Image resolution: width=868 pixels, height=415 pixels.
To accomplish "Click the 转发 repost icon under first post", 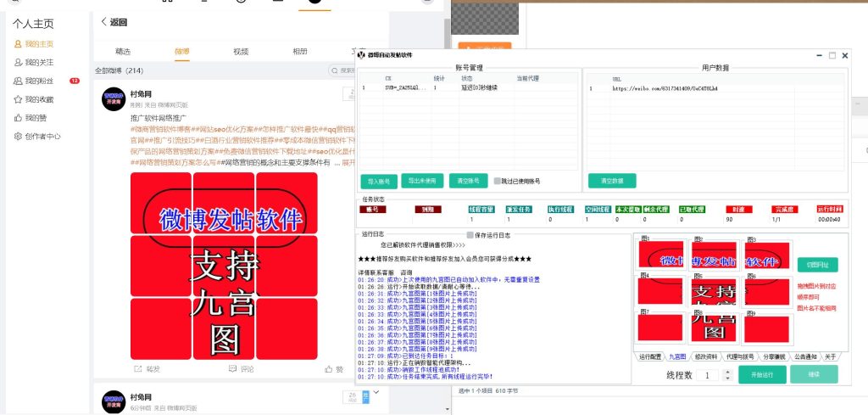I will point(138,368).
